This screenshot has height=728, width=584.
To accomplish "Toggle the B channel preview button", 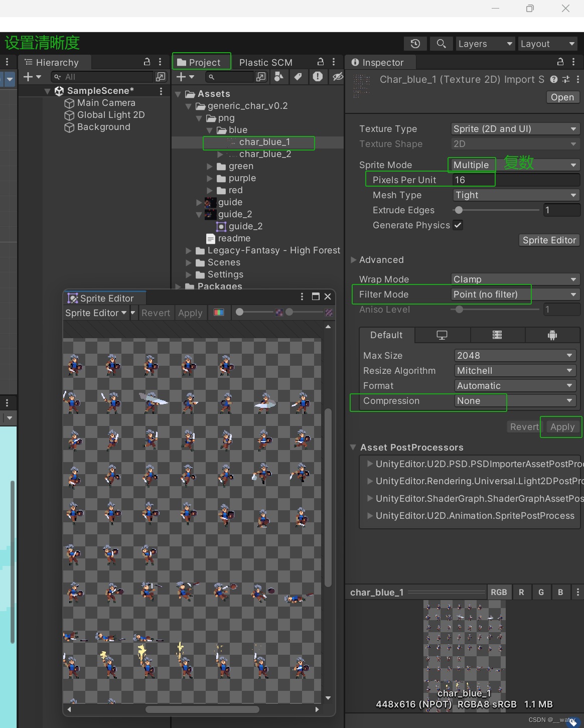I will point(560,592).
